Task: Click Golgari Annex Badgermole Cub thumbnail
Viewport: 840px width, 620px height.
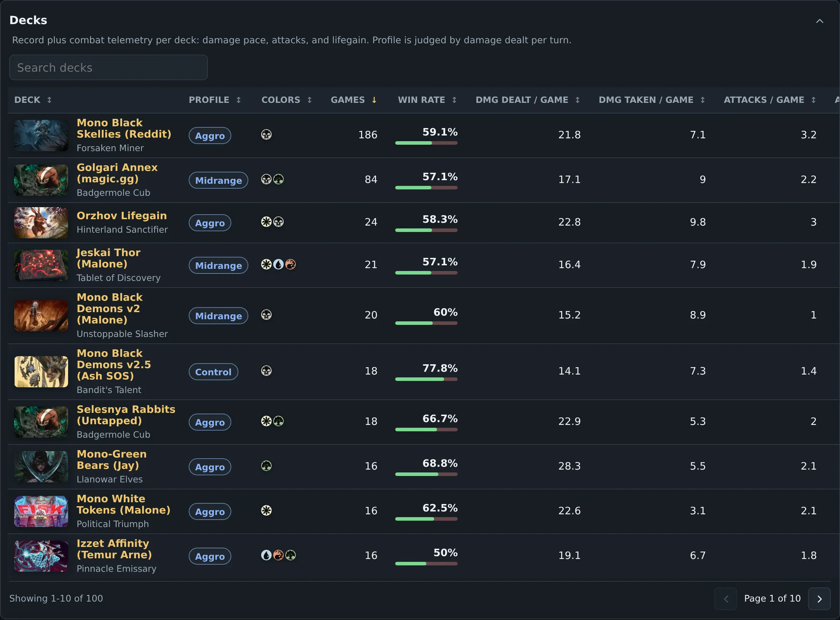Action: 41,180
